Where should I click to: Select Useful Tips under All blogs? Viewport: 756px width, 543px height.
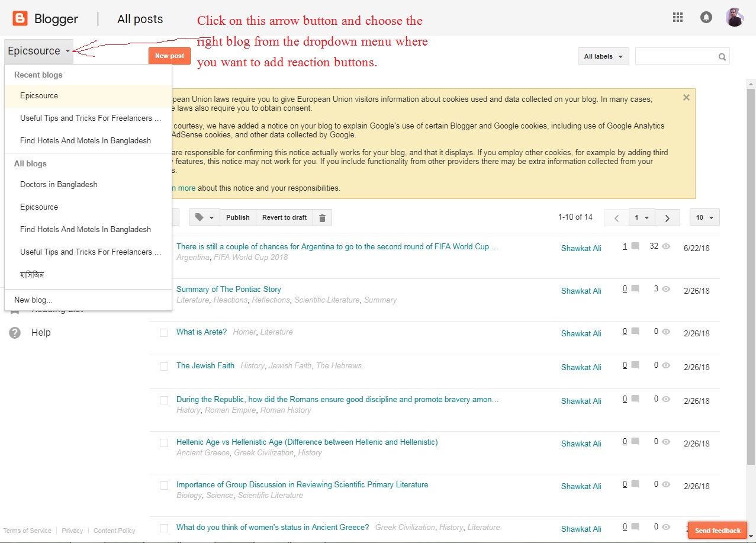(x=88, y=252)
